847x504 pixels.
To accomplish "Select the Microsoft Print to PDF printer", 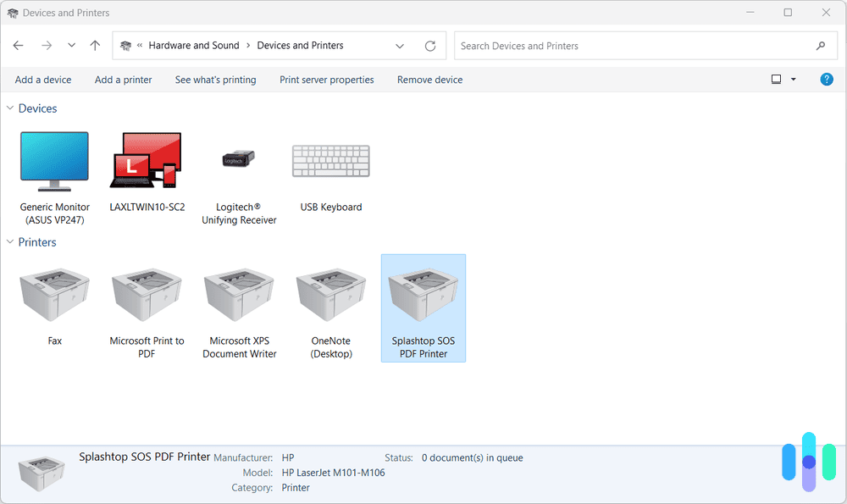I will (146, 292).
